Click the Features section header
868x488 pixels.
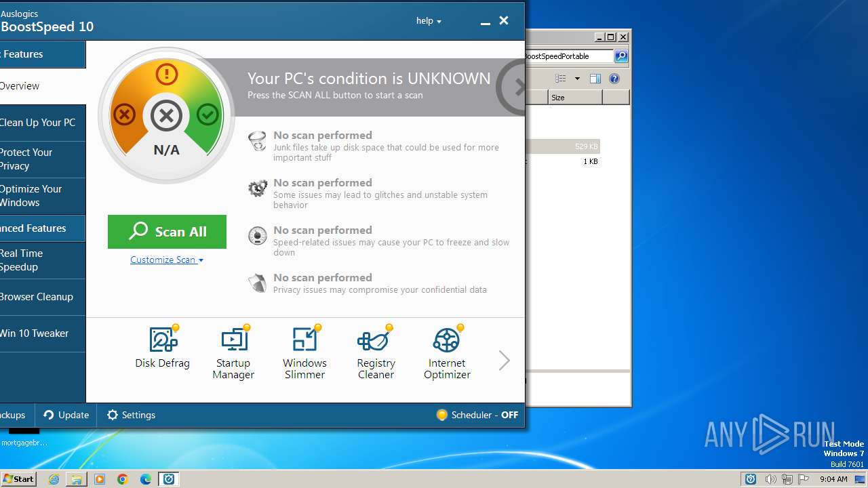tap(43, 54)
